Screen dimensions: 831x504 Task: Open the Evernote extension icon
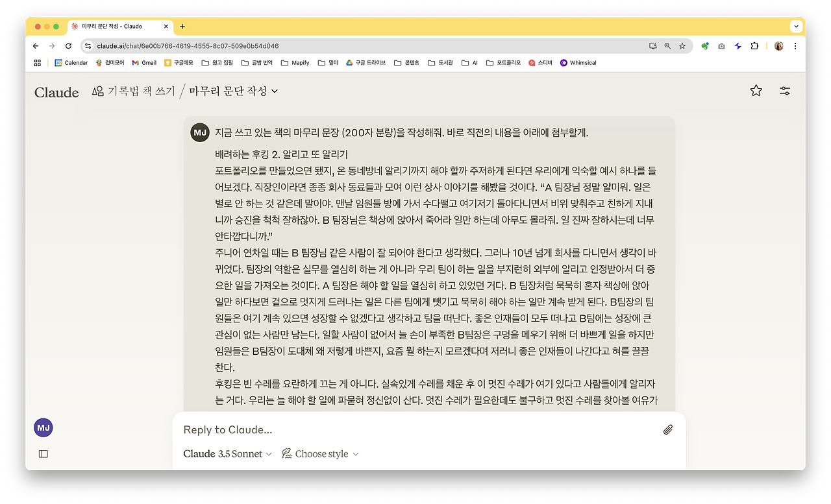pos(705,46)
